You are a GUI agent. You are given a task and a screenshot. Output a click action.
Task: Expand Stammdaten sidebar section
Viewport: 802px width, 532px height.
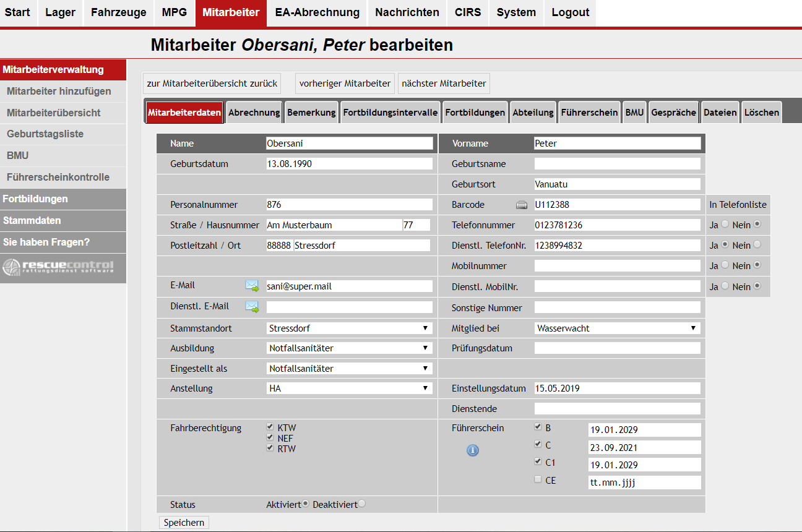[63, 220]
